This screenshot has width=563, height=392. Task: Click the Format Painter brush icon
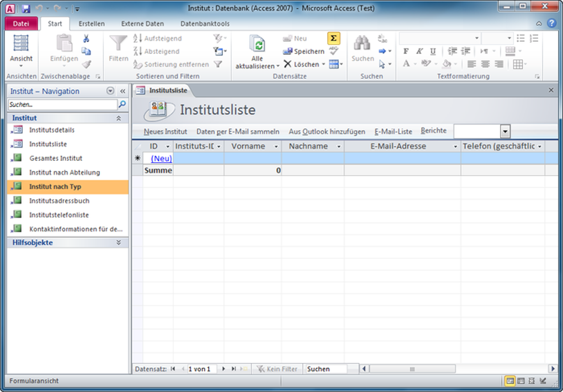coord(86,64)
